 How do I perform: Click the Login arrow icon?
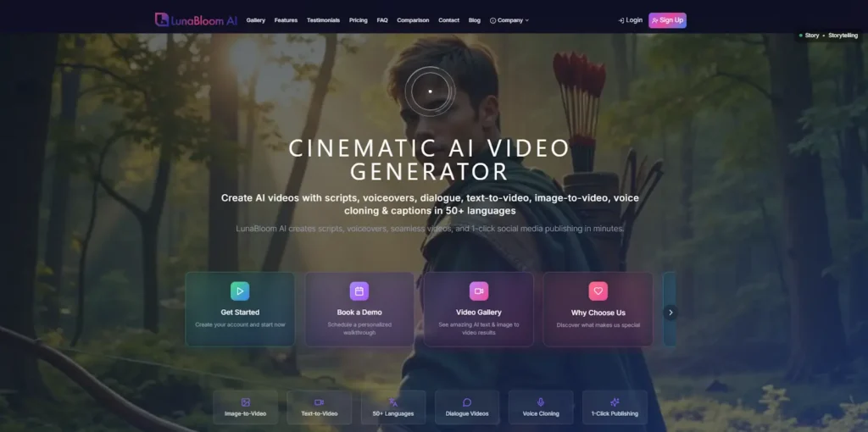pos(621,20)
